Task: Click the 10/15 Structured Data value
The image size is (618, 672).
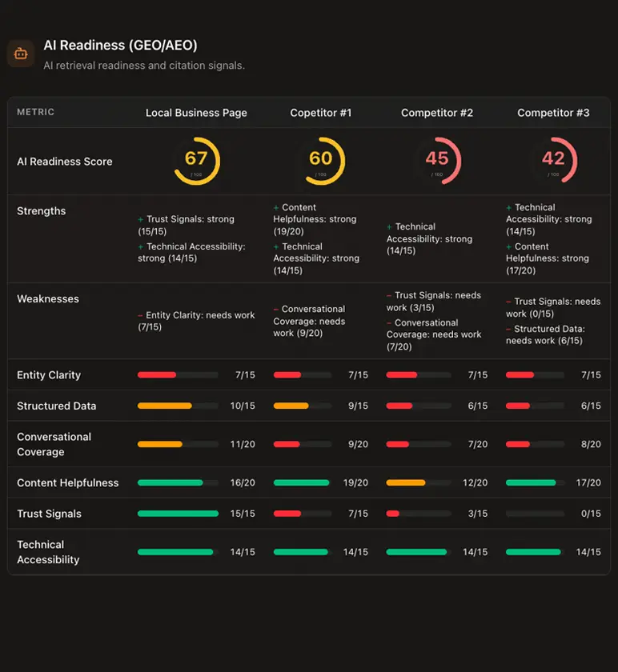Action: tap(243, 406)
